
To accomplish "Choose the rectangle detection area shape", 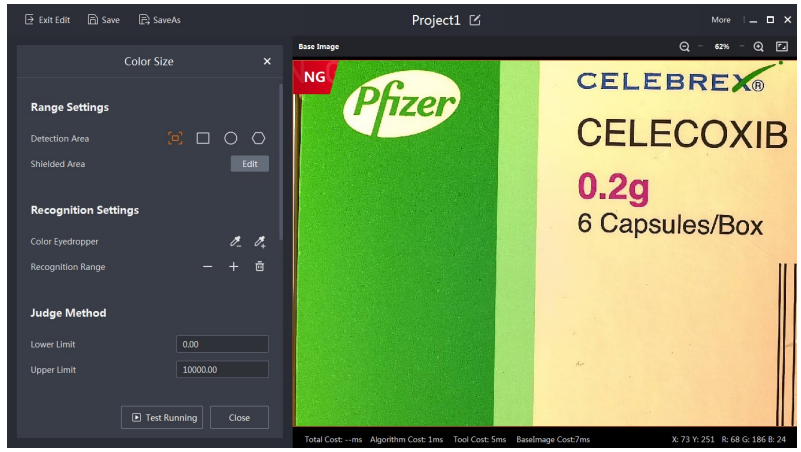I will (203, 138).
